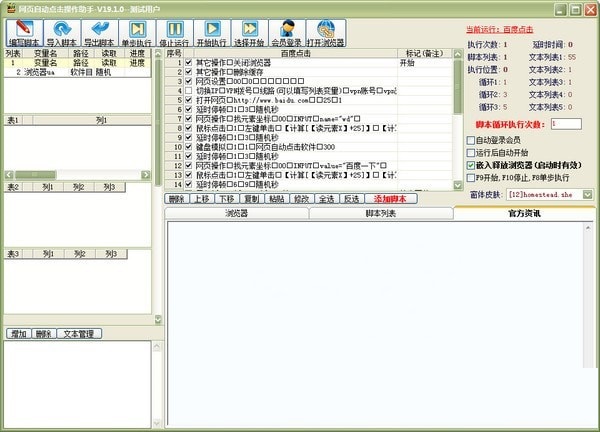
Task: Toggle the checkbox on script row 4
Action: [x=187, y=91]
